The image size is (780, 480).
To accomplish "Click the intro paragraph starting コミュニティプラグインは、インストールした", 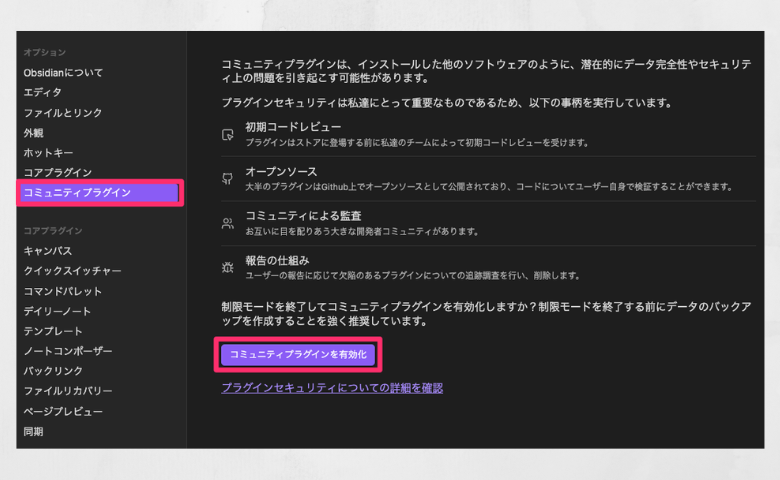I will (486, 71).
